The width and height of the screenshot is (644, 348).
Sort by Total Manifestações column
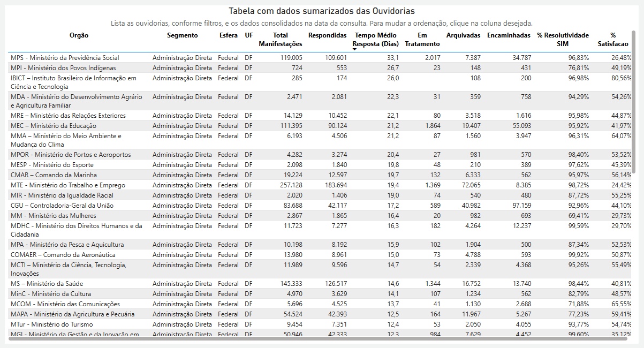pos(281,40)
